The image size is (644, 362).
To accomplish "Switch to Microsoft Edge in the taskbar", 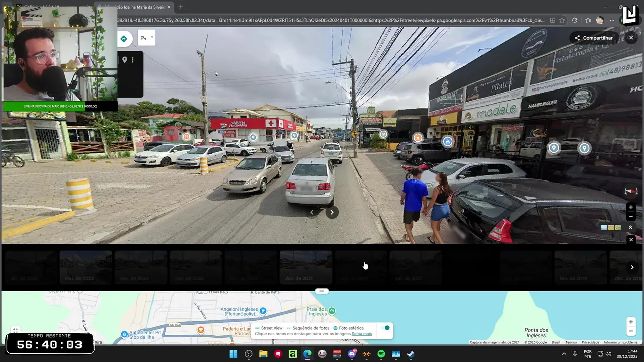I will [307, 354].
